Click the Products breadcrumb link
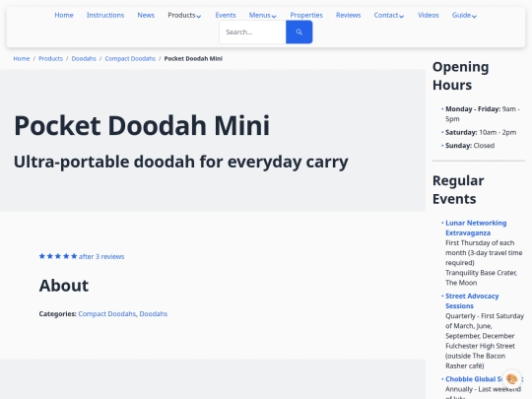 click(50, 59)
